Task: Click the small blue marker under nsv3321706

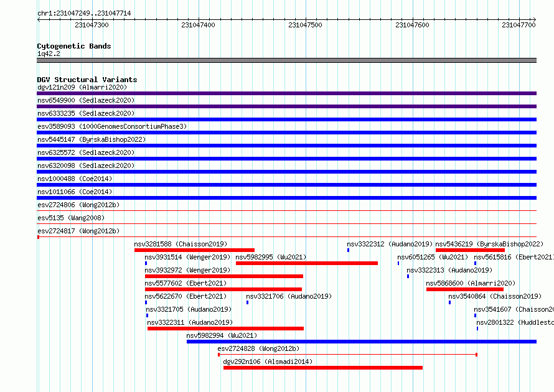Action: (247, 302)
